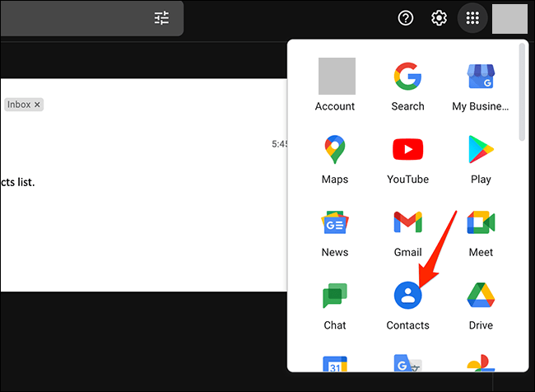Image resolution: width=535 pixels, height=392 pixels.
Task: Launch Google Meet
Action: 481,232
